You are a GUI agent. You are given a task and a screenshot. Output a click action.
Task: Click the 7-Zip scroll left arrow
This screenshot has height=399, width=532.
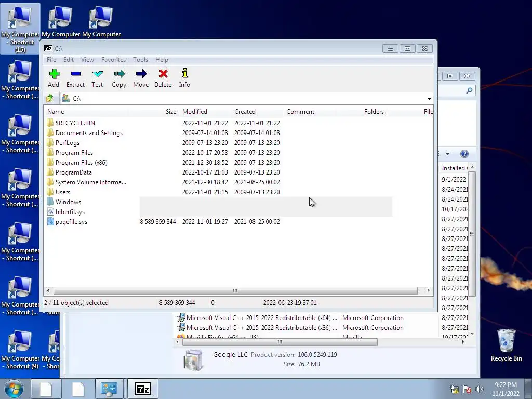[48, 290]
